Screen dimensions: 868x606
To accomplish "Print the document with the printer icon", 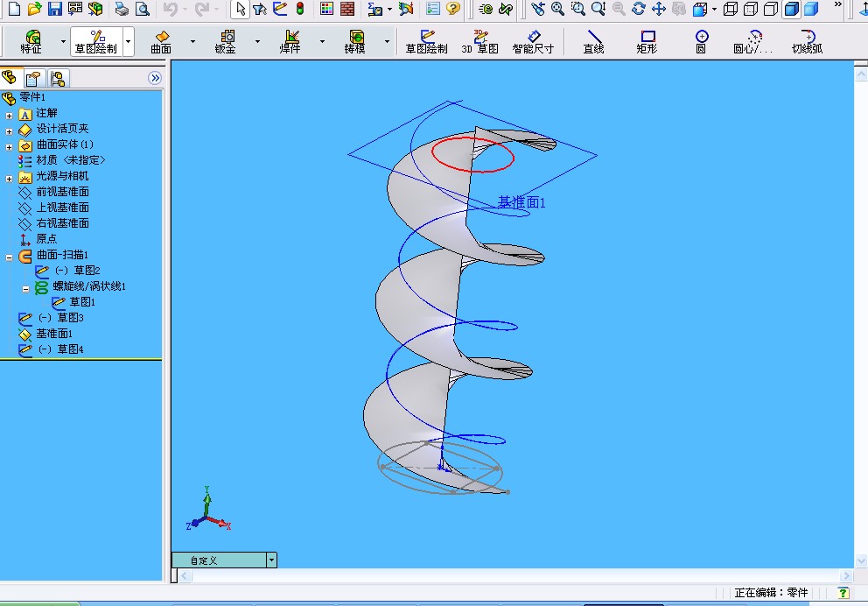I will tap(122, 8).
